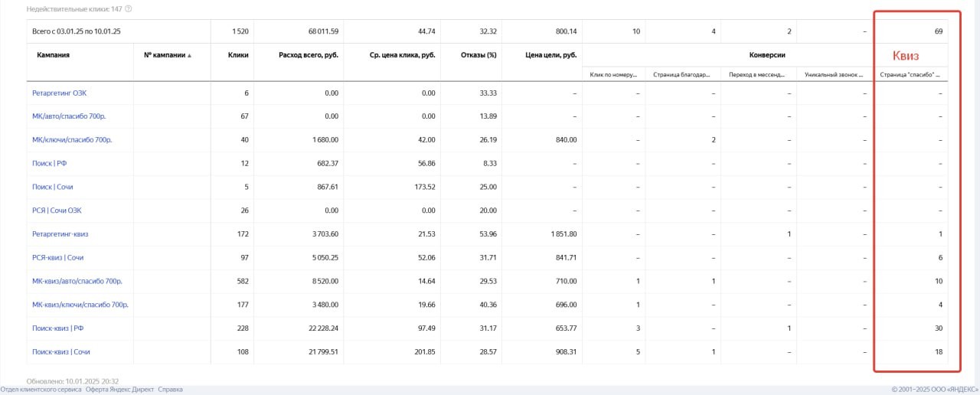Open Отдел клиентского сервиса footer link
Viewport: 980px width, 395px height.
pyautogui.click(x=40, y=390)
